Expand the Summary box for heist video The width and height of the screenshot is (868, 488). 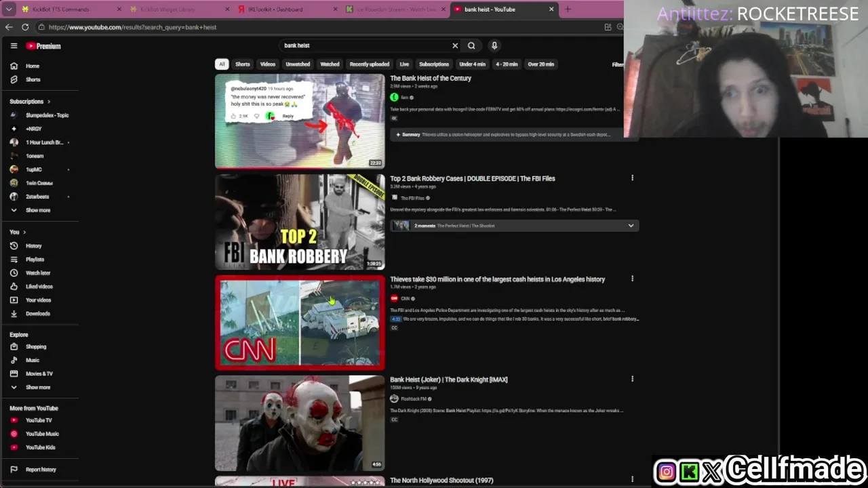(515, 134)
